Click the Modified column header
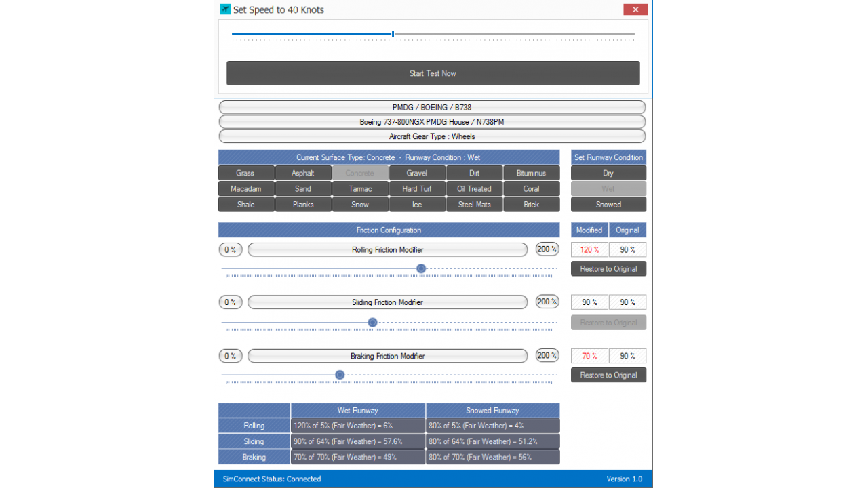 [x=589, y=230]
